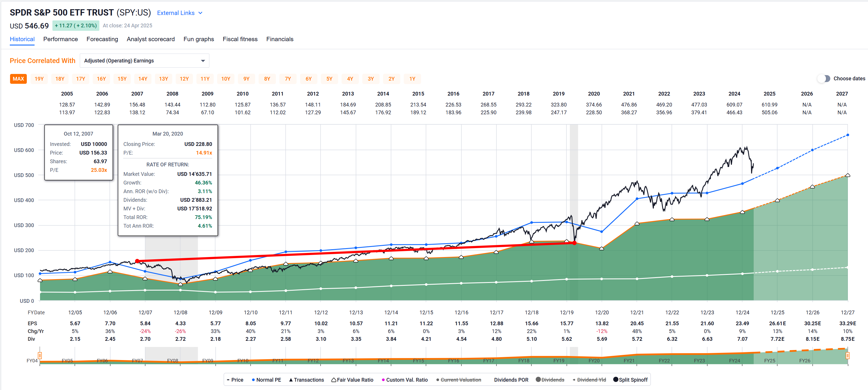Image resolution: width=868 pixels, height=390 pixels.
Task: Open Adjusted (Operating) Earnings combo box
Action: tap(144, 61)
